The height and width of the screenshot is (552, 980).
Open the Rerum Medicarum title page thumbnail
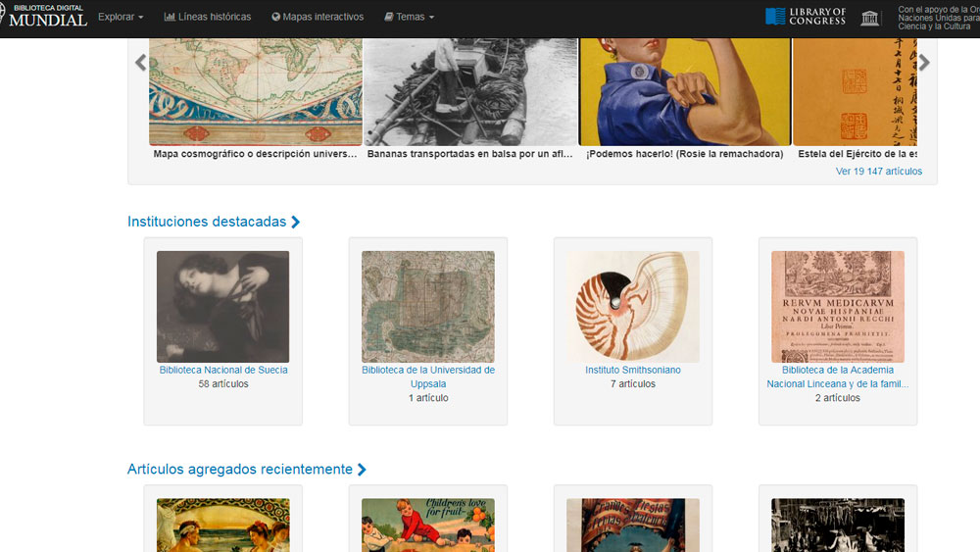838,306
